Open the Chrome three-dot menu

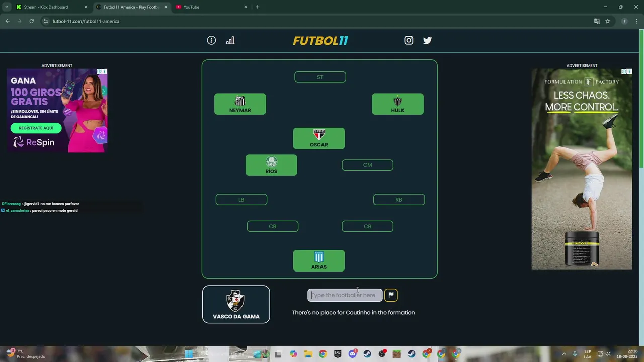click(x=636, y=21)
